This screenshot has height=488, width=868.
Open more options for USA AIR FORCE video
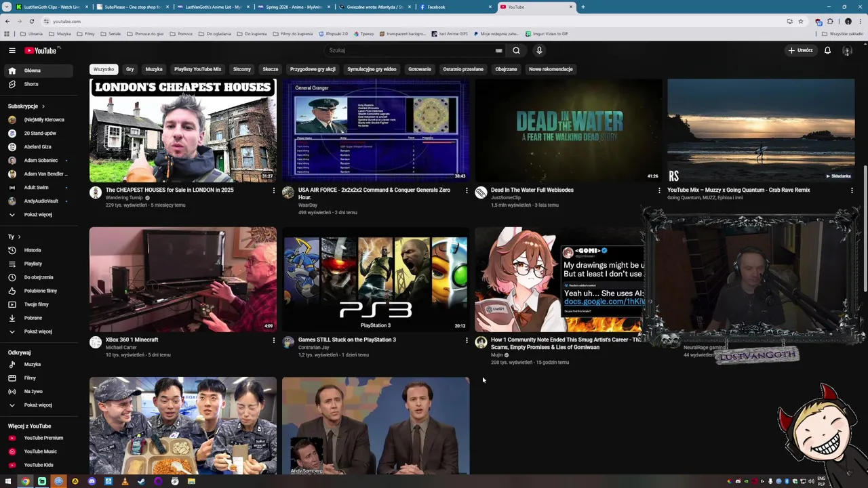467,191
